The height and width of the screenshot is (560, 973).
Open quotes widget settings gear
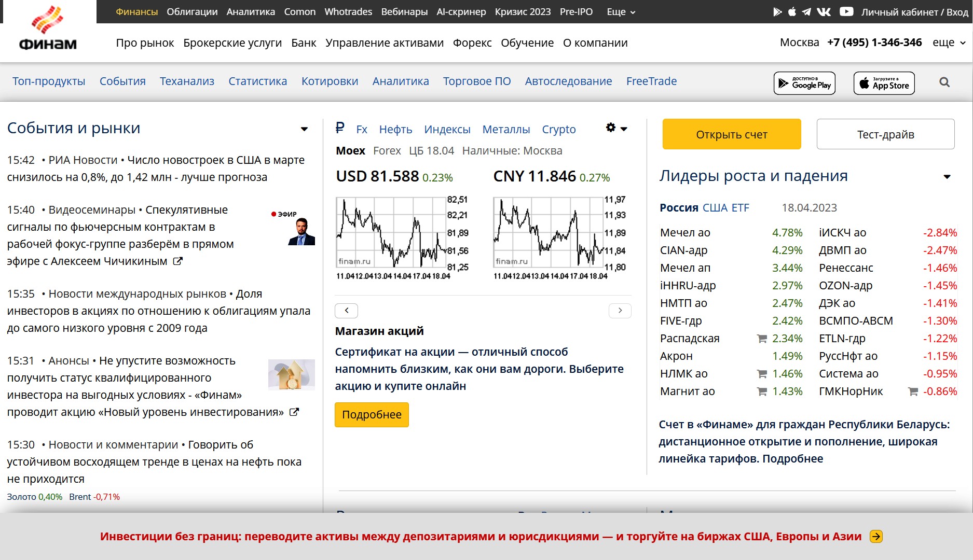click(611, 128)
